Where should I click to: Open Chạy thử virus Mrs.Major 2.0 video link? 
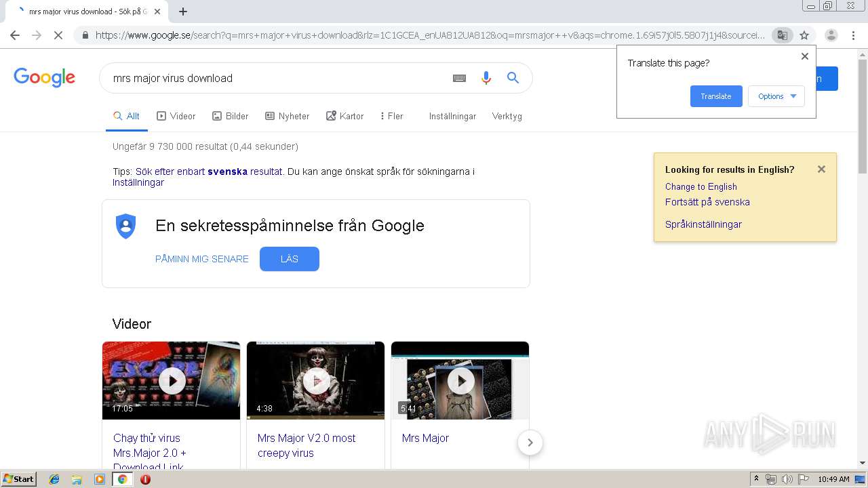(150, 453)
